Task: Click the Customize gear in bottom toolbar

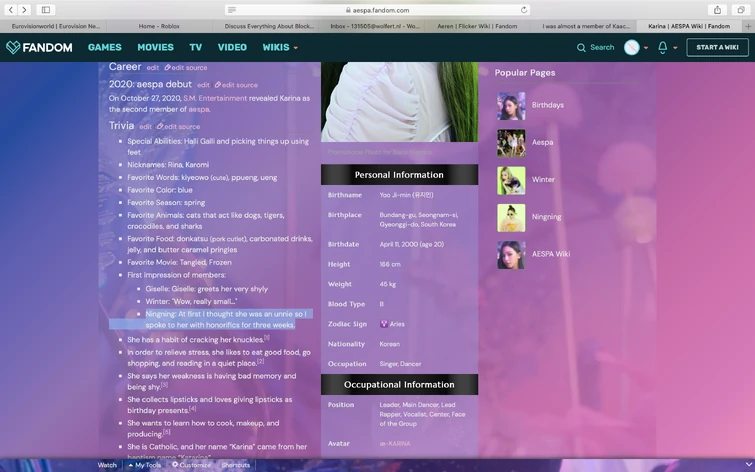Action: tap(175, 465)
